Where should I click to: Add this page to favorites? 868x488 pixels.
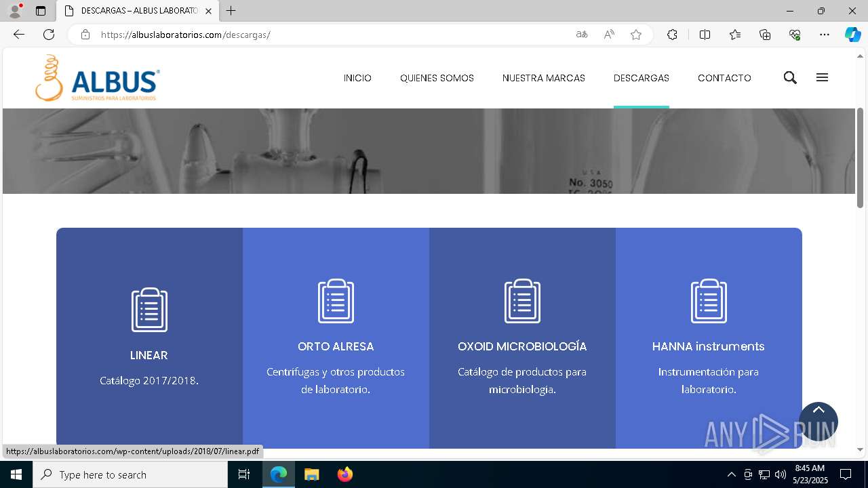point(636,35)
